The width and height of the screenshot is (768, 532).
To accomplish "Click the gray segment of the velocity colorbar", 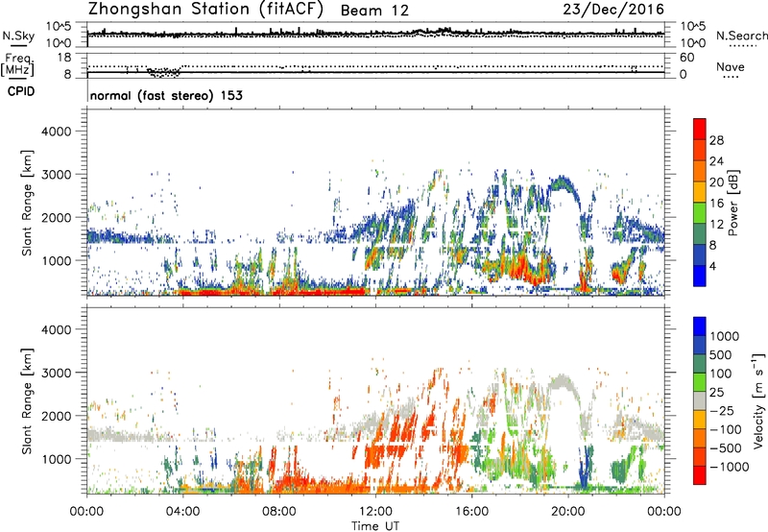I will pyautogui.click(x=700, y=401).
